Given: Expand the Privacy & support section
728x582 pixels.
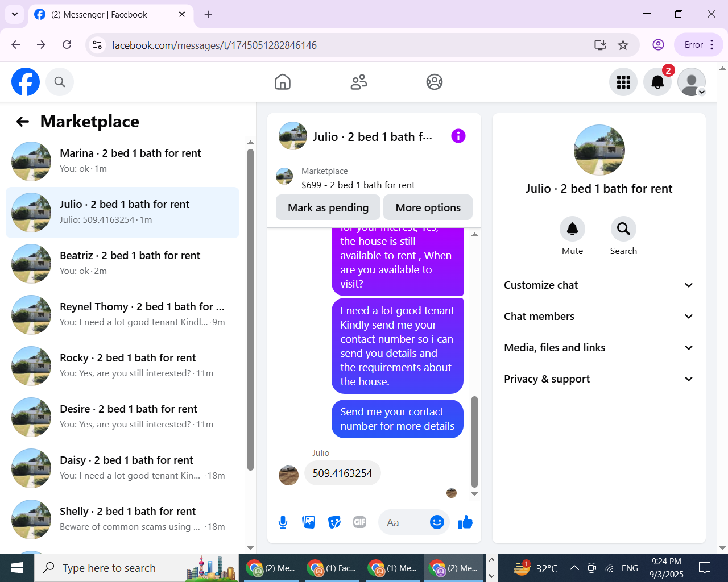Looking at the screenshot, I should click(599, 379).
